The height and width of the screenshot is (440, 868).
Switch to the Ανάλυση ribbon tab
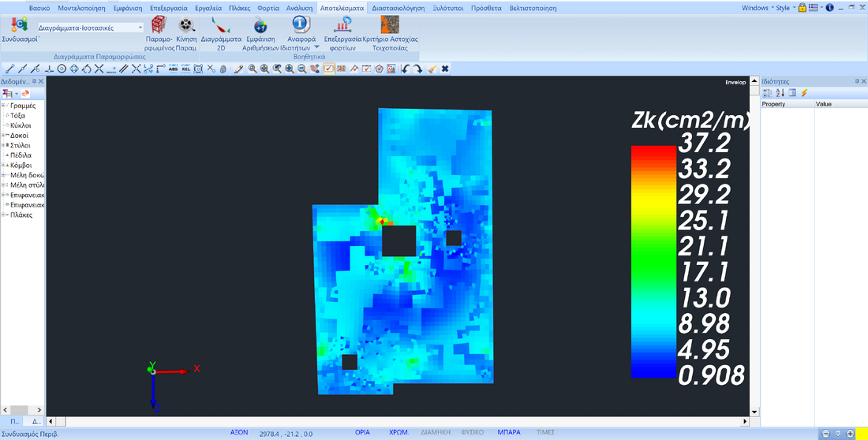tap(300, 8)
